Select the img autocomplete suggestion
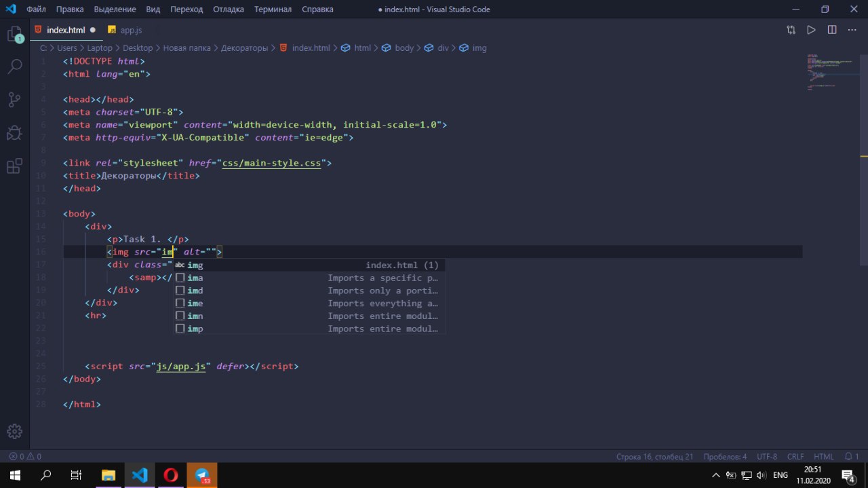The image size is (868, 488). (308, 265)
